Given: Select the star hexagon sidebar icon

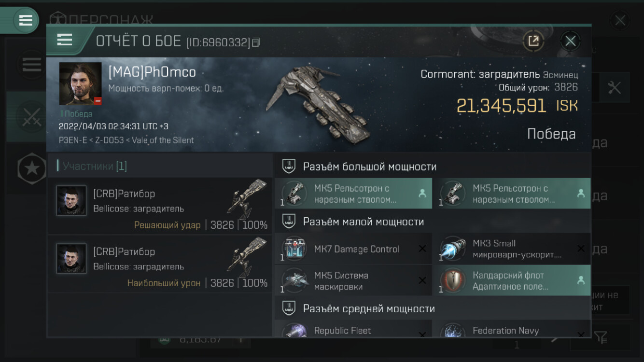Looking at the screenshot, I should (x=32, y=168).
